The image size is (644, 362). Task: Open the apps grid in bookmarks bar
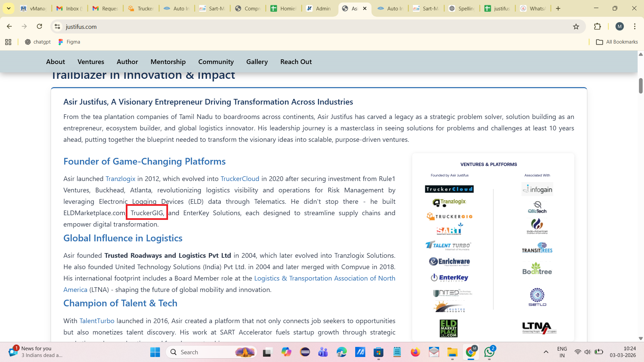coord(8,42)
